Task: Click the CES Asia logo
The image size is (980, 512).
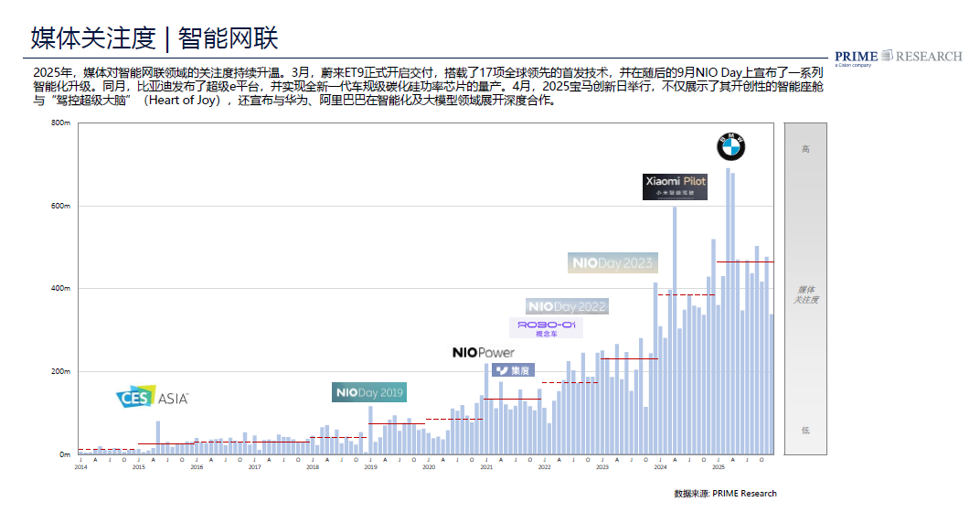Action: coord(152,397)
